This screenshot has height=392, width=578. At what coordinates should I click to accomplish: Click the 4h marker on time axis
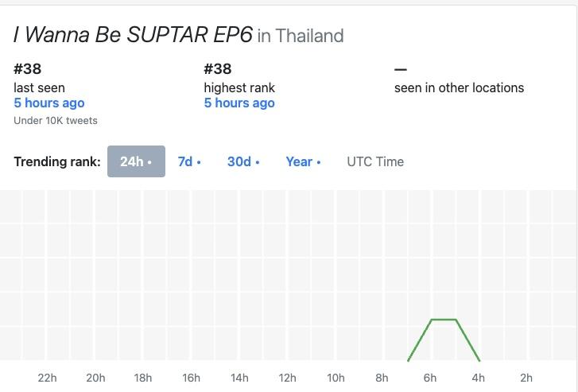coord(478,378)
